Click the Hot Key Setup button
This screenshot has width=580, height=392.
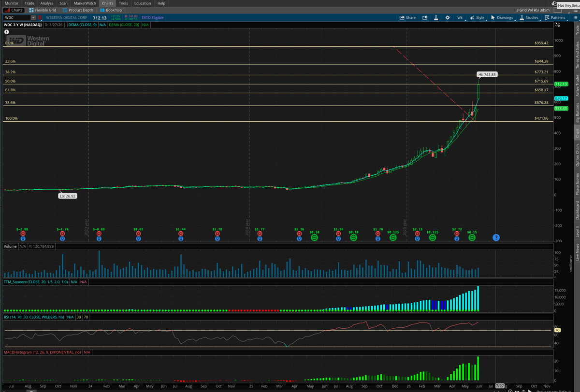pos(567,5)
